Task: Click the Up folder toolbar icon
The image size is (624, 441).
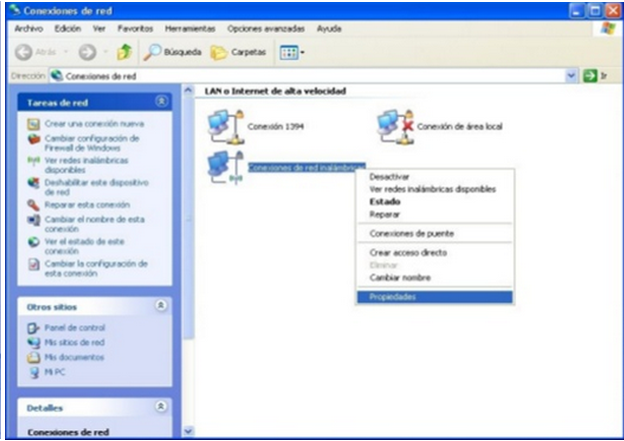Action: point(124,52)
